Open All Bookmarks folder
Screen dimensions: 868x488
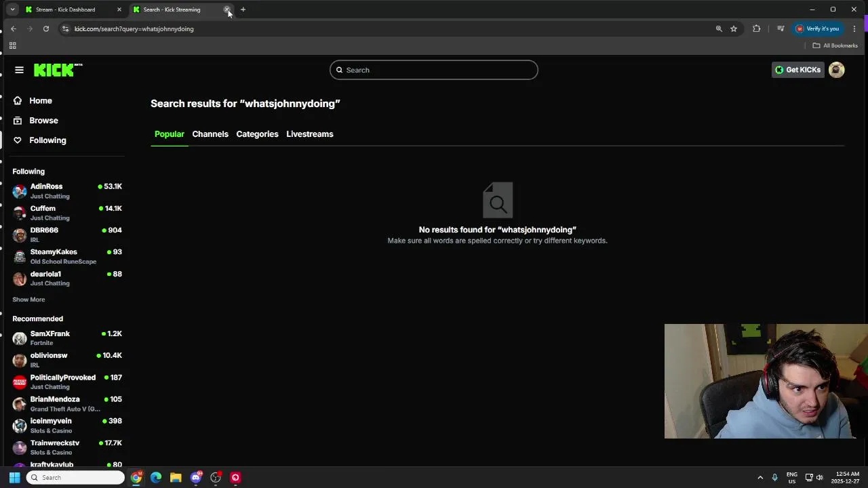point(835,45)
